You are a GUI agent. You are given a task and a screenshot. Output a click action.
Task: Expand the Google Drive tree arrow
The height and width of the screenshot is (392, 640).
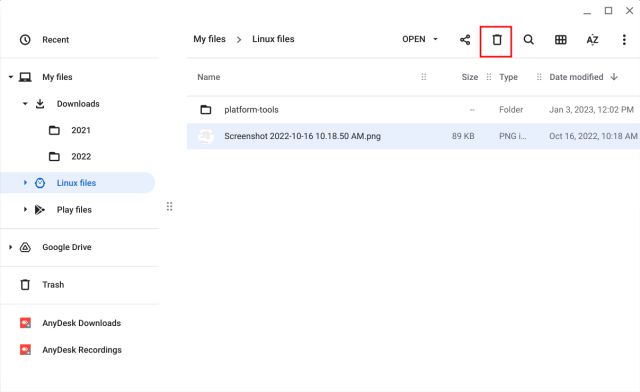click(11, 247)
